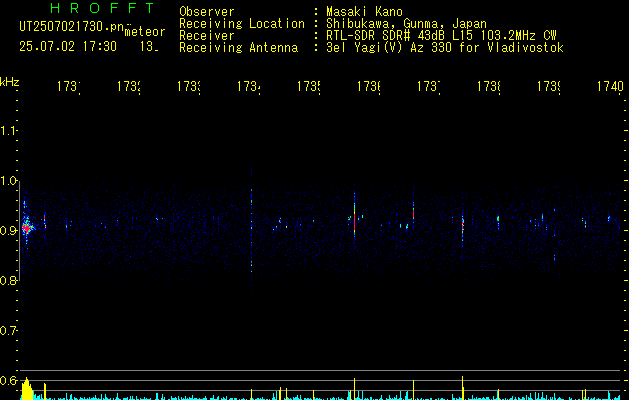Click the broad yellow amplitude peak at graph start
The height and width of the screenshot is (400, 629).
27,389
